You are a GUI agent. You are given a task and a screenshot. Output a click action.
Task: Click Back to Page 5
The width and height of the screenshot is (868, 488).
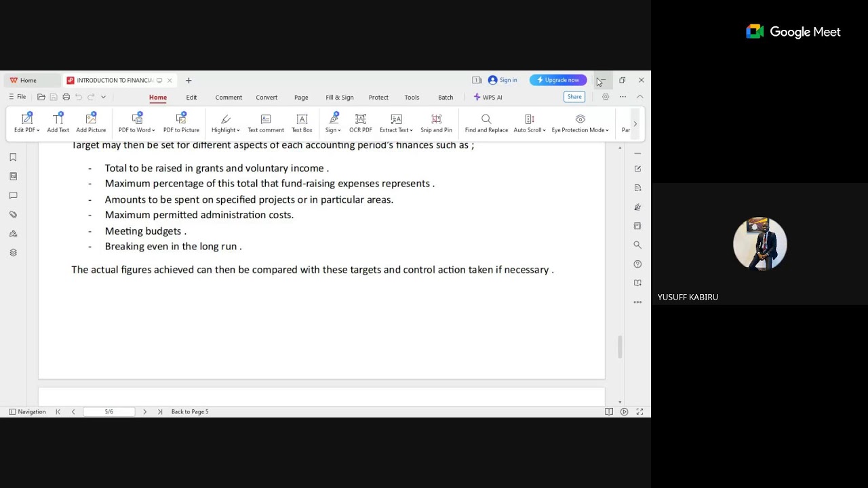pos(190,411)
